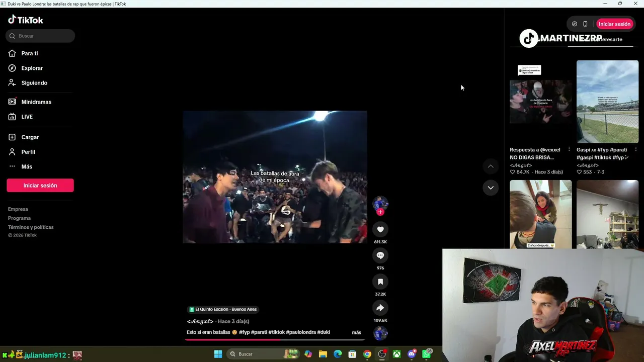Click the top-right Iniciar sesión button
Screen dimensions: 644x362
pyautogui.click(x=614, y=24)
